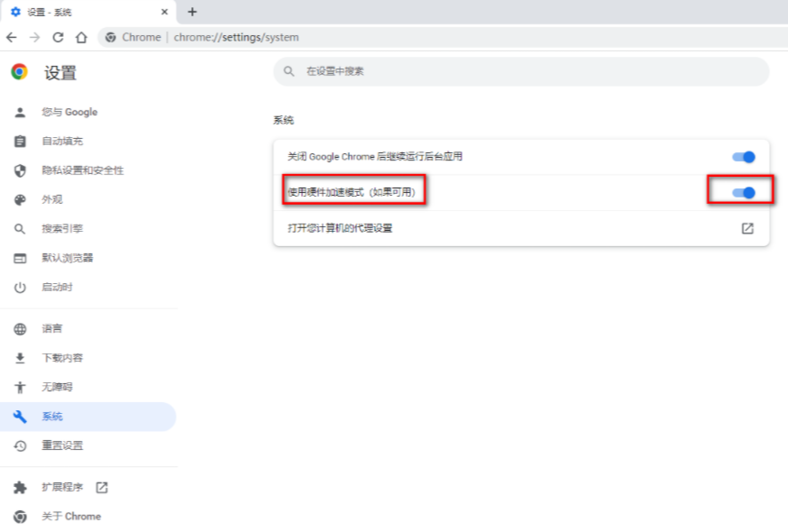Close the 设置 - 系统 tab
The height and width of the screenshot is (532, 788).
point(164,12)
